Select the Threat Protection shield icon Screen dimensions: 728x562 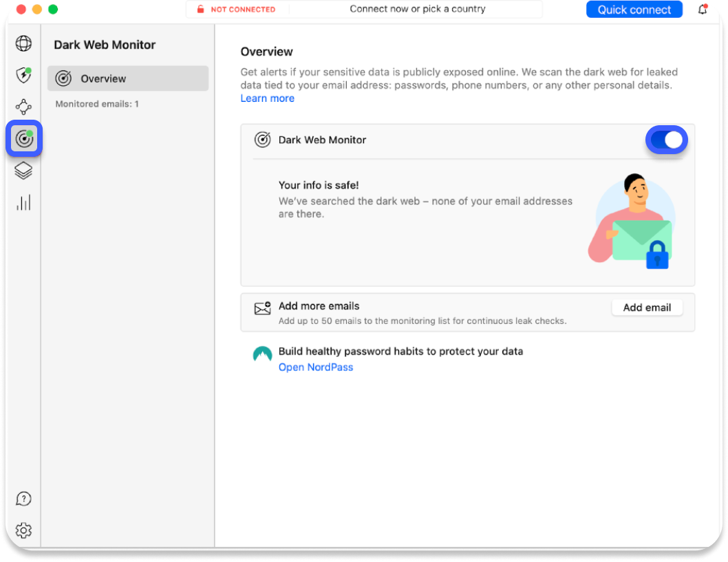point(23,76)
